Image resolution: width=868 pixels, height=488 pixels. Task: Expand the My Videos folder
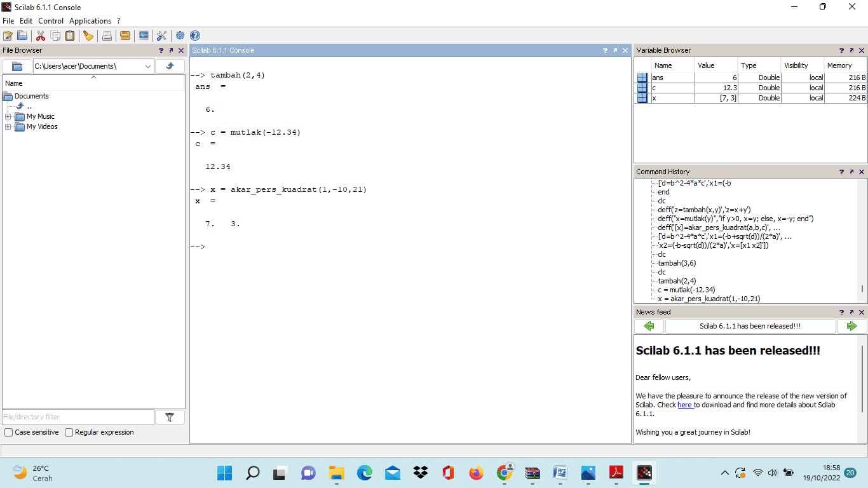[8, 126]
